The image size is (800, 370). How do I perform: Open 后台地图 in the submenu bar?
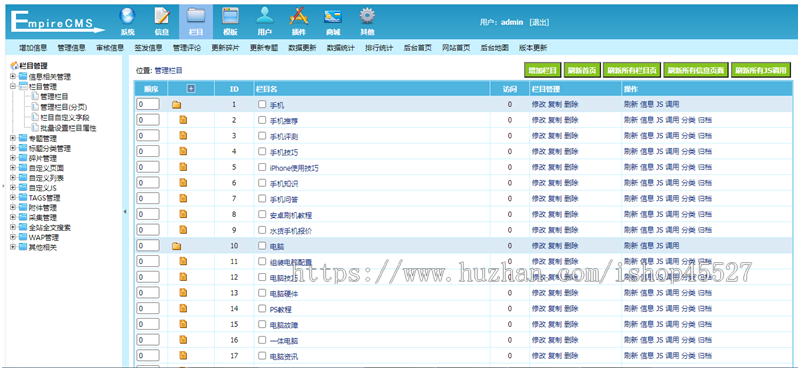tap(494, 48)
